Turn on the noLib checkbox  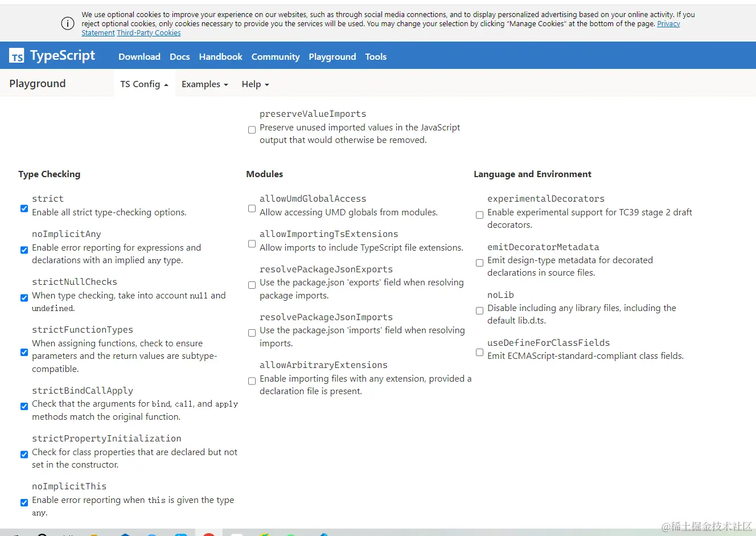(x=479, y=310)
